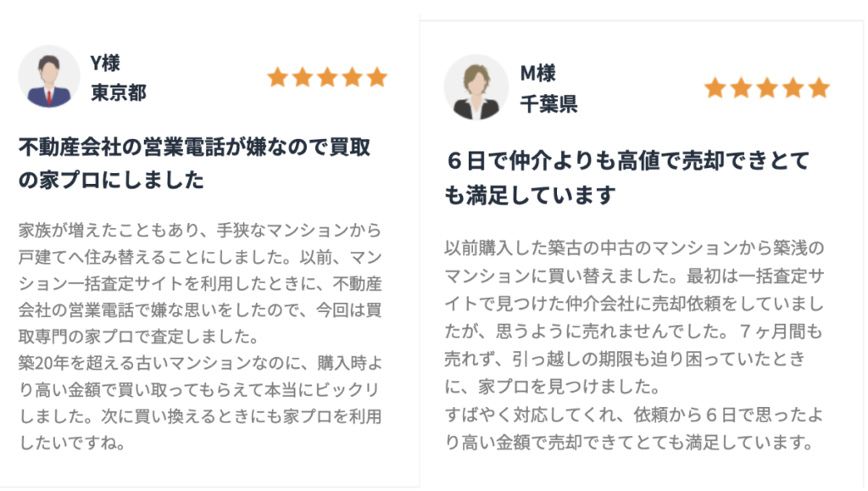The height and width of the screenshot is (491, 868).
Task: Click M様's female avatar icon
Action: 476,87
